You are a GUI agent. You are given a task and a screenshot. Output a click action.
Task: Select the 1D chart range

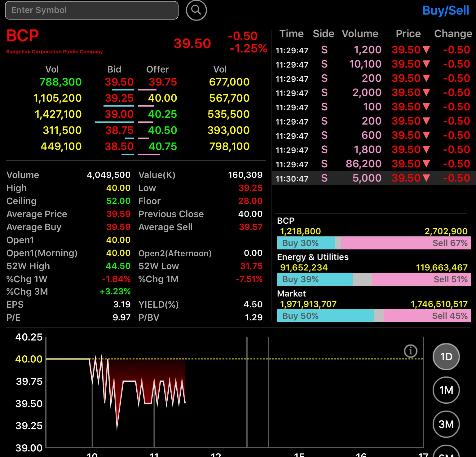click(446, 357)
